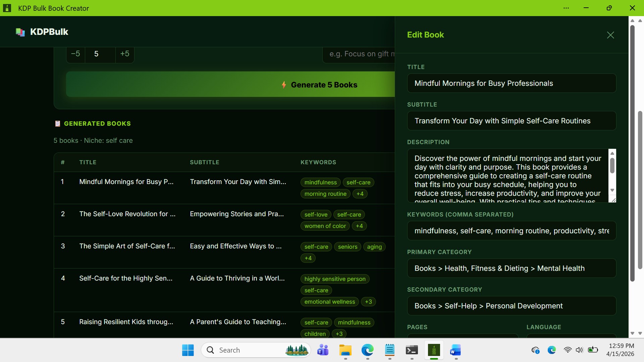
Task: Edit the Subtitle field
Action: coord(512,121)
